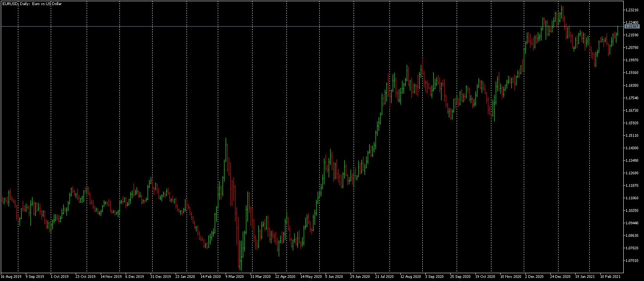Select the 19 Oct 2020 time axis label

tap(485, 277)
